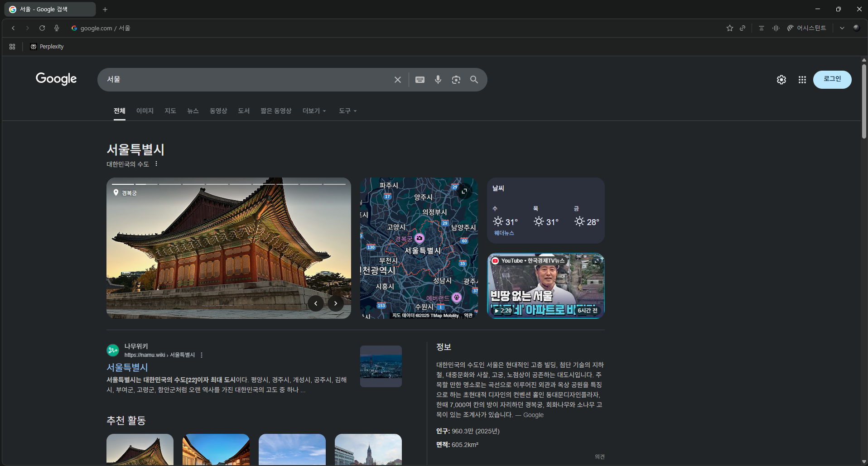Clear the search box with X icon
The image size is (868, 466).
pyautogui.click(x=398, y=80)
